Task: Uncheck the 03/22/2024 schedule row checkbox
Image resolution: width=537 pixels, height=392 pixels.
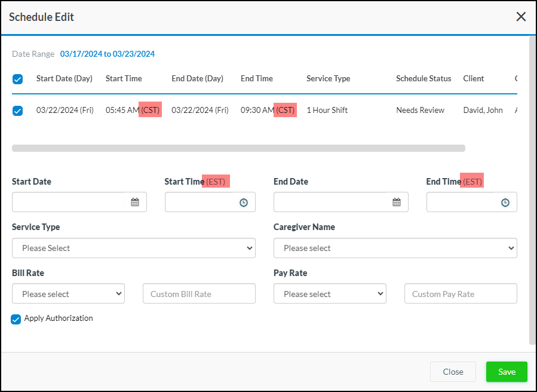Action: tap(18, 111)
